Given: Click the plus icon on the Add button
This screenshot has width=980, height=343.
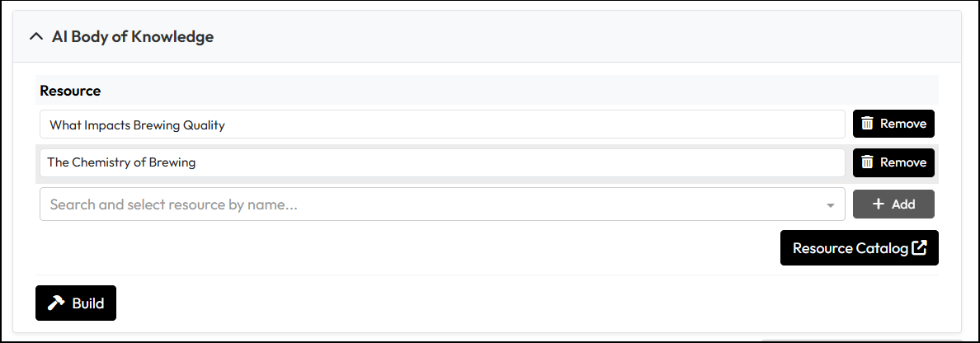Looking at the screenshot, I should (x=879, y=204).
